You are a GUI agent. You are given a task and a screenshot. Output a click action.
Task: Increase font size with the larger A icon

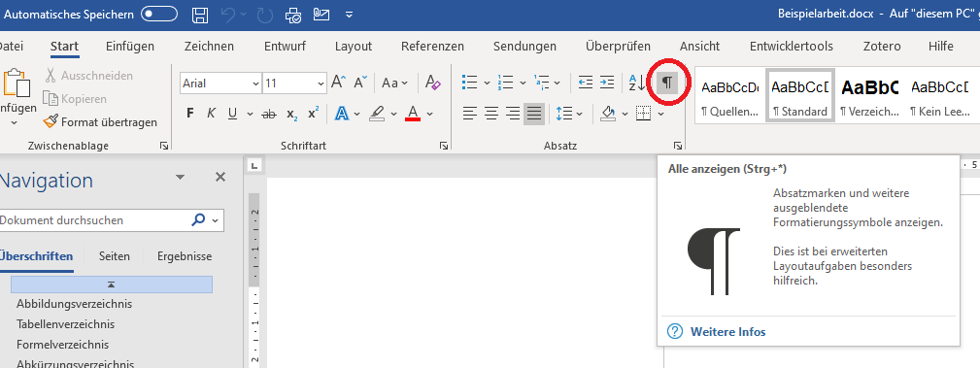tap(338, 83)
